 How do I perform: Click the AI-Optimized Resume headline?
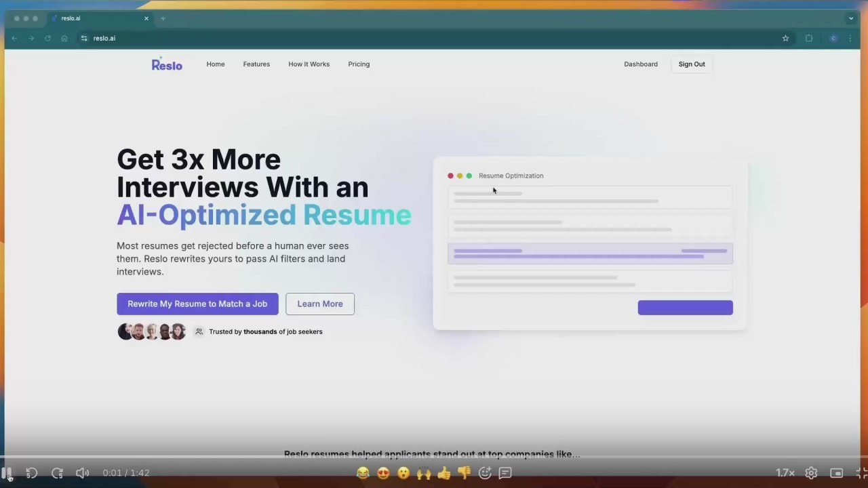(264, 215)
